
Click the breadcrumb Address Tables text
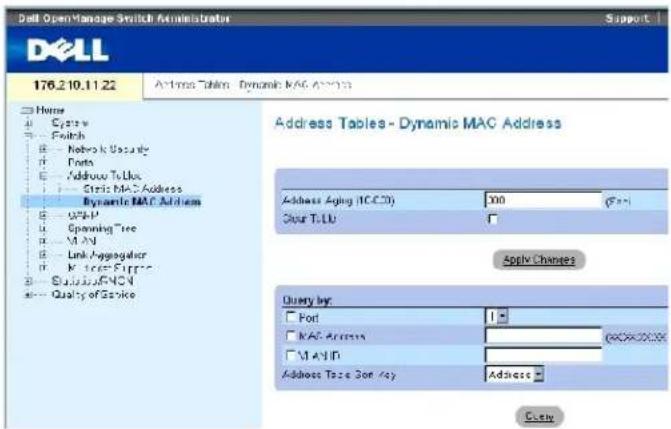pyautogui.click(x=192, y=85)
